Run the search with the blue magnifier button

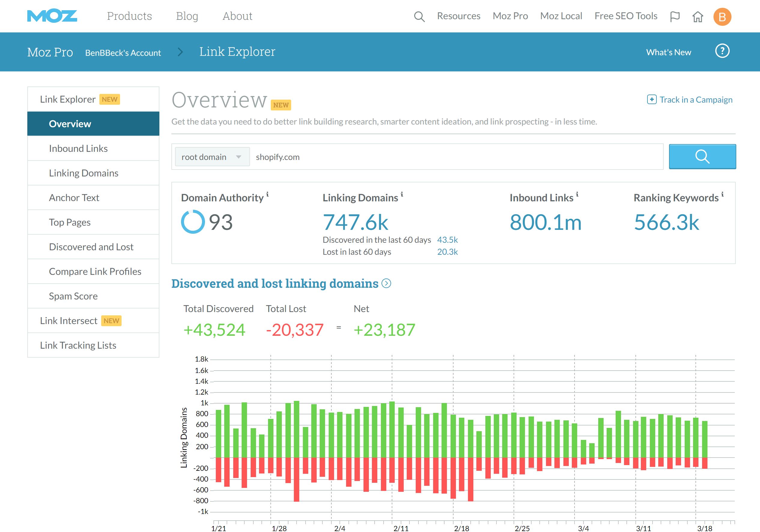tap(702, 157)
